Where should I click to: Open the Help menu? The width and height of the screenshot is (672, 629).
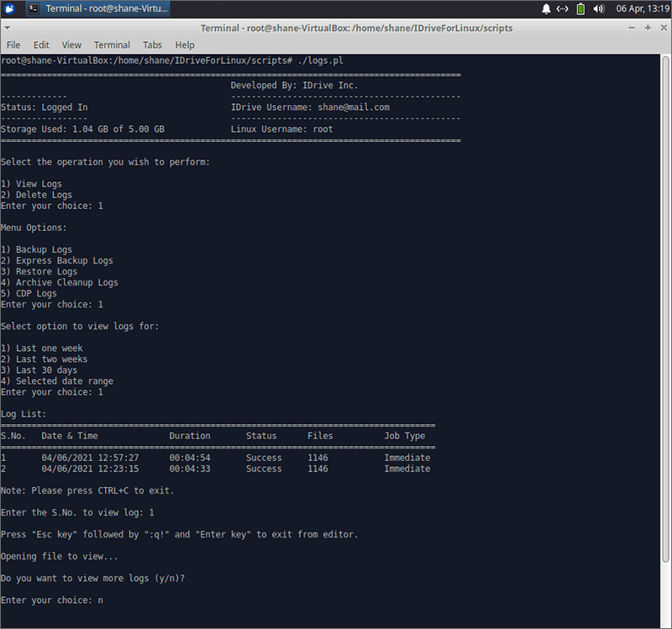(185, 45)
